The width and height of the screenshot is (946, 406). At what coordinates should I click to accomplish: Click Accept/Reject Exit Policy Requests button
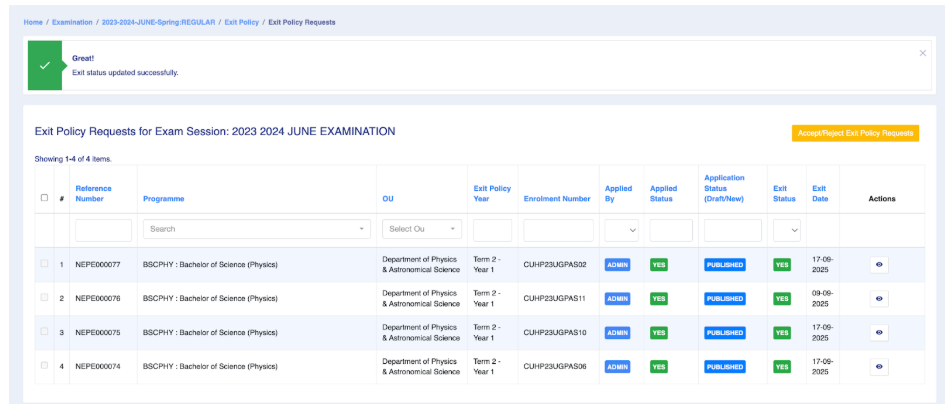[855, 133]
